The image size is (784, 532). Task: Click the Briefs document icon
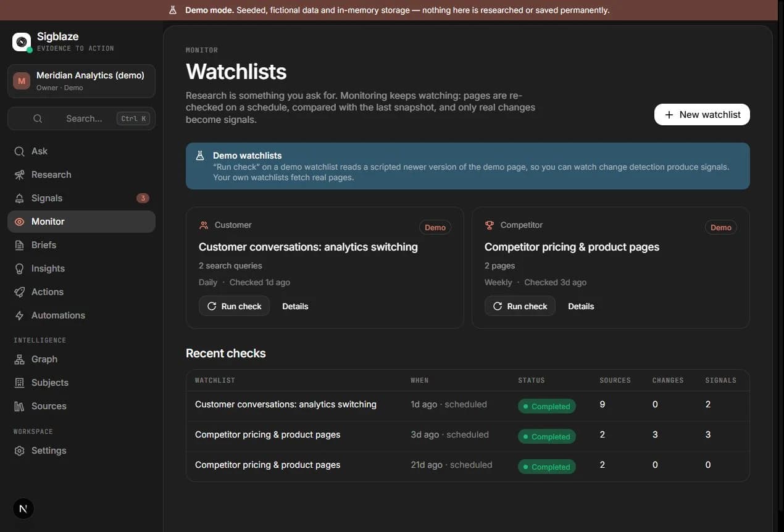tap(20, 245)
